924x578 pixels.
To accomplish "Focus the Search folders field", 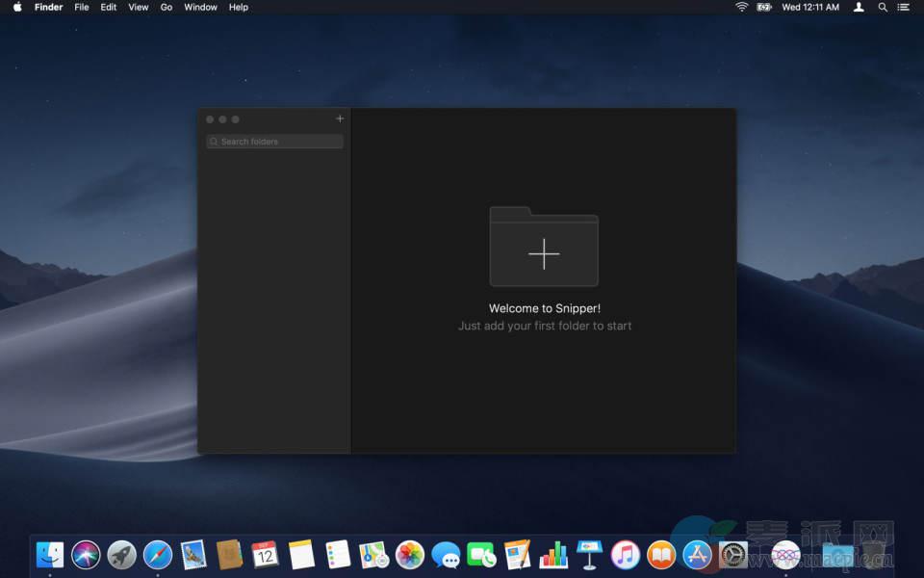I will click(275, 142).
